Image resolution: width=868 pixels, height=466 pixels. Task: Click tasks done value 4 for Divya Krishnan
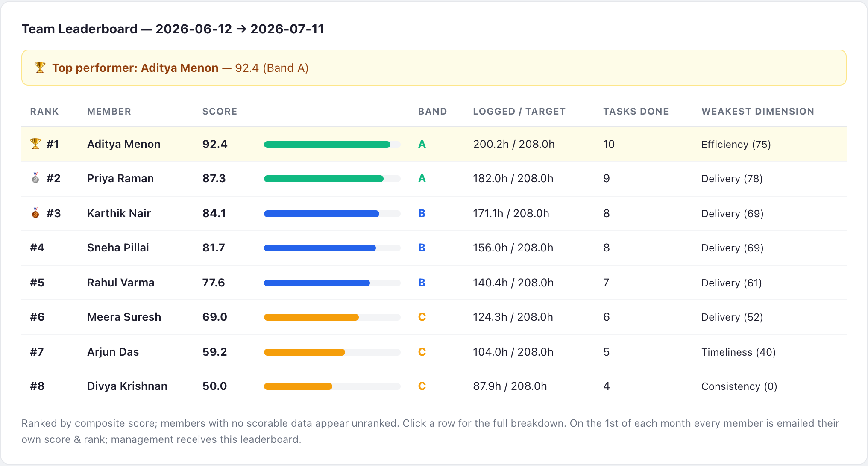(x=606, y=386)
